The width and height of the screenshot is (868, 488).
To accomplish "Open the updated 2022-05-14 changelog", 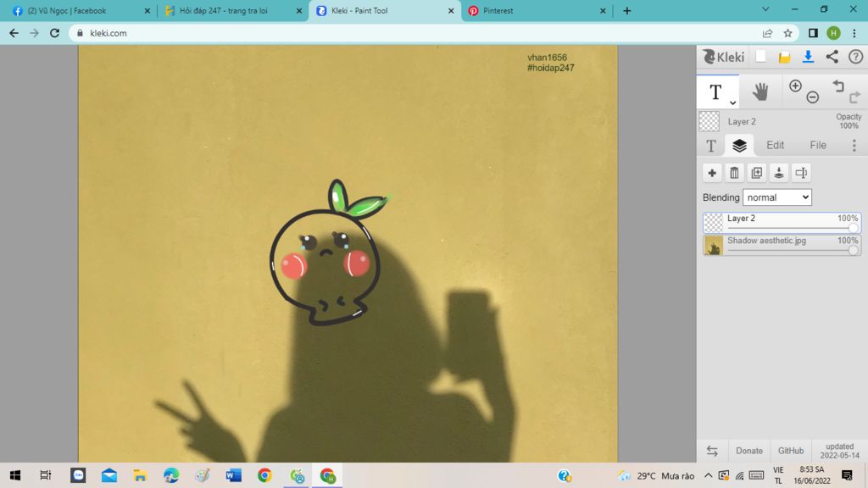I will (x=839, y=451).
